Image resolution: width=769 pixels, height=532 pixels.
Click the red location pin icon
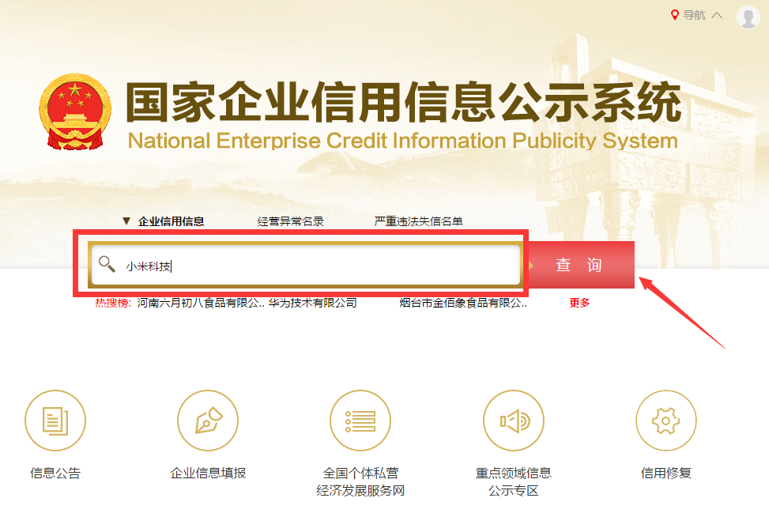pyautogui.click(x=675, y=15)
